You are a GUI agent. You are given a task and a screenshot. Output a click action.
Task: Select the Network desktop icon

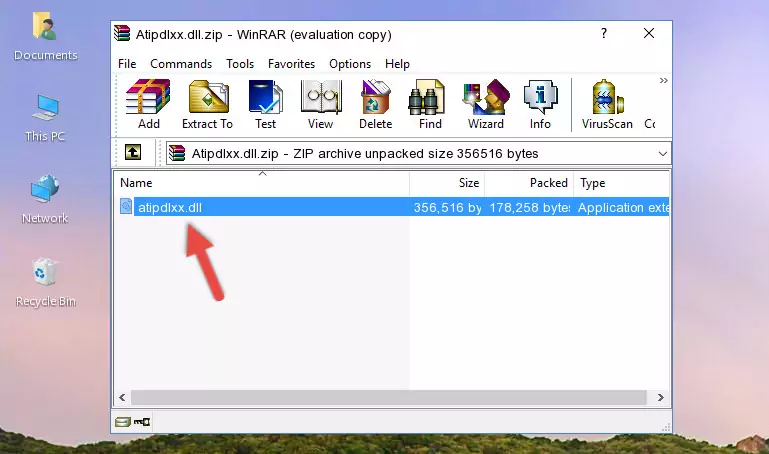45,199
